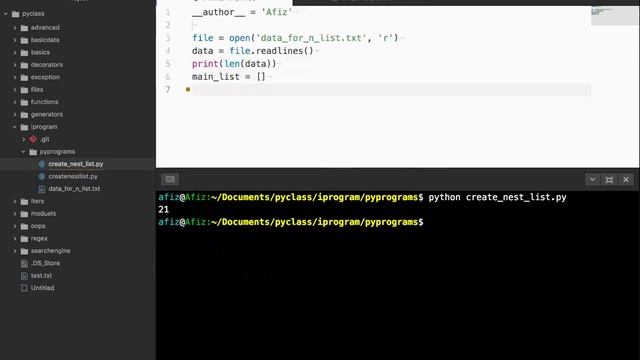Click the searchengine folder icon
Screen dimensions: 640x360
[24, 251]
